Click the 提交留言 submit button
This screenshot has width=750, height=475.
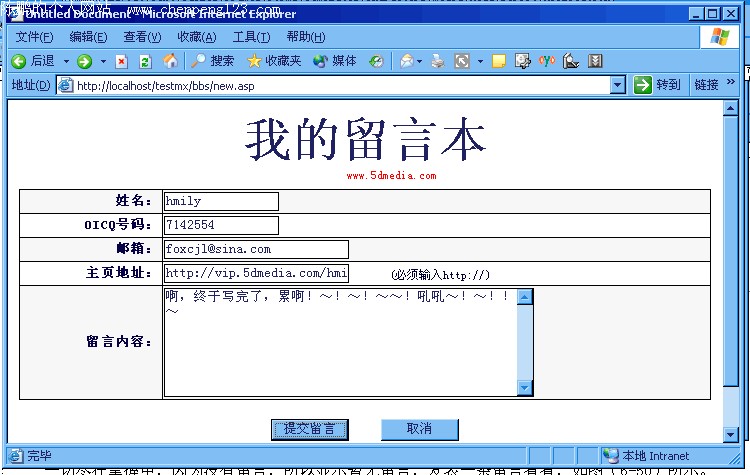[x=309, y=429]
